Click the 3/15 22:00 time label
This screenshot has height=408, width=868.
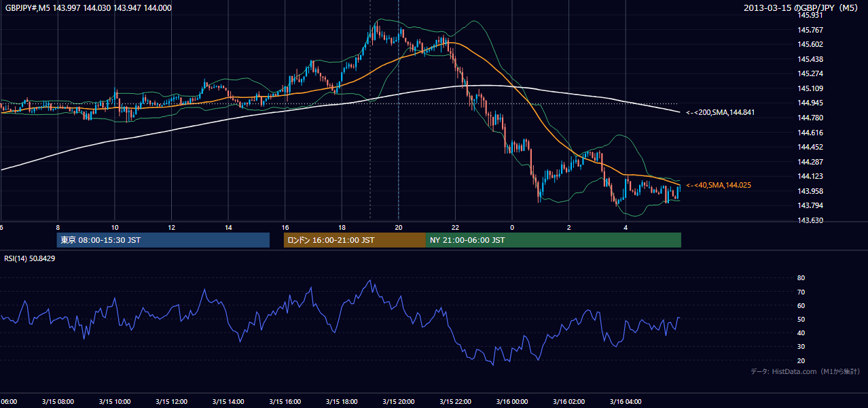pyautogui.click(x=455, y=401)
